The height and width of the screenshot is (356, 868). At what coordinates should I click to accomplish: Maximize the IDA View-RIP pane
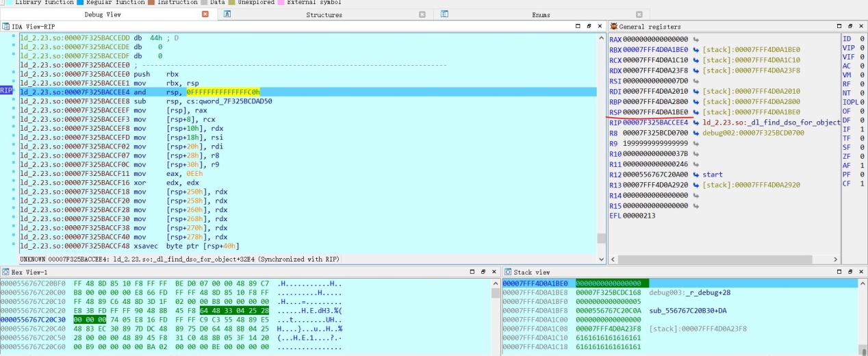click(578, 27)
